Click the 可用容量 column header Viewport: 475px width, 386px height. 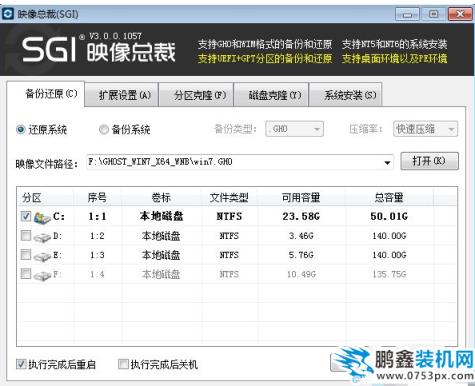pyautogui.click(x=301, y=198)
